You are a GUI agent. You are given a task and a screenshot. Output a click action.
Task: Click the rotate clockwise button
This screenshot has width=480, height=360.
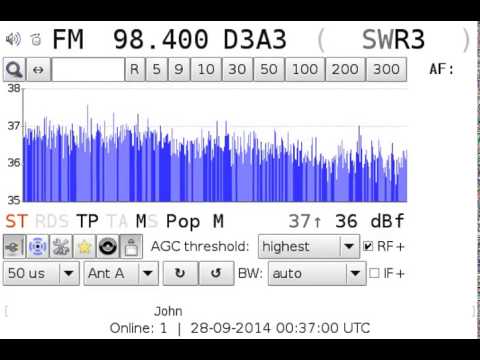tap(180, 273)
